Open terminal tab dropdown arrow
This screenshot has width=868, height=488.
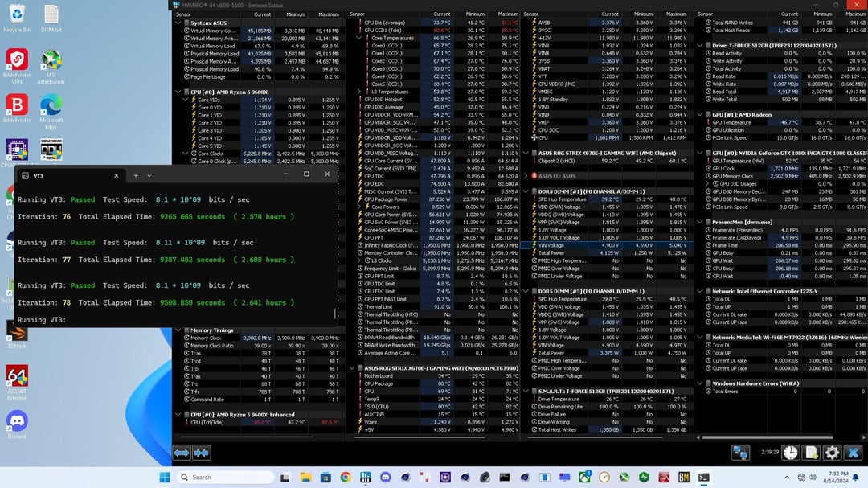click(149, 175)
